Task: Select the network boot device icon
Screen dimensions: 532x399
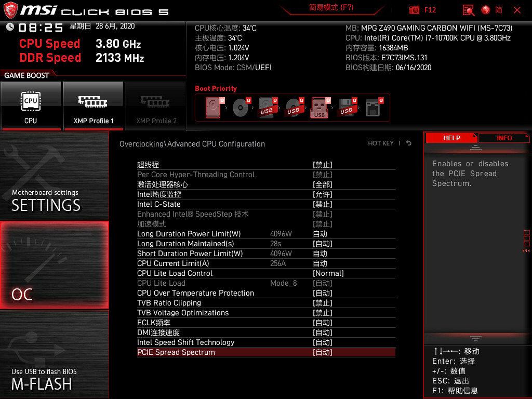Action: point(374,108)
